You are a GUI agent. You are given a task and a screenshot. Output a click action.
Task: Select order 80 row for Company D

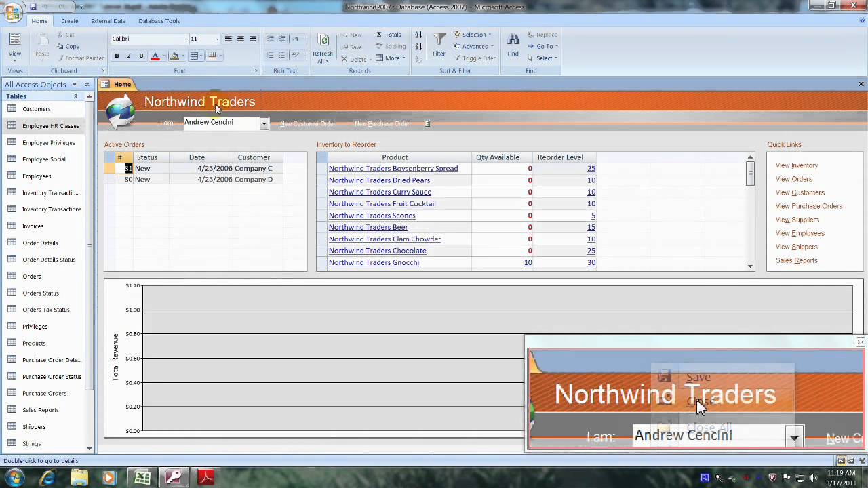tap(193, 180)
